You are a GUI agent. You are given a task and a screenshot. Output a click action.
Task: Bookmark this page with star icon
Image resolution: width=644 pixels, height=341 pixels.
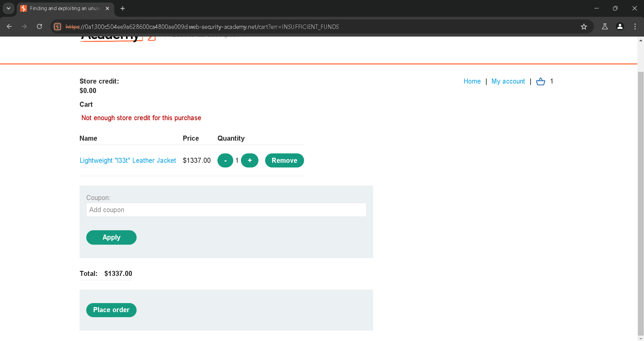click(x=584, y=27)
